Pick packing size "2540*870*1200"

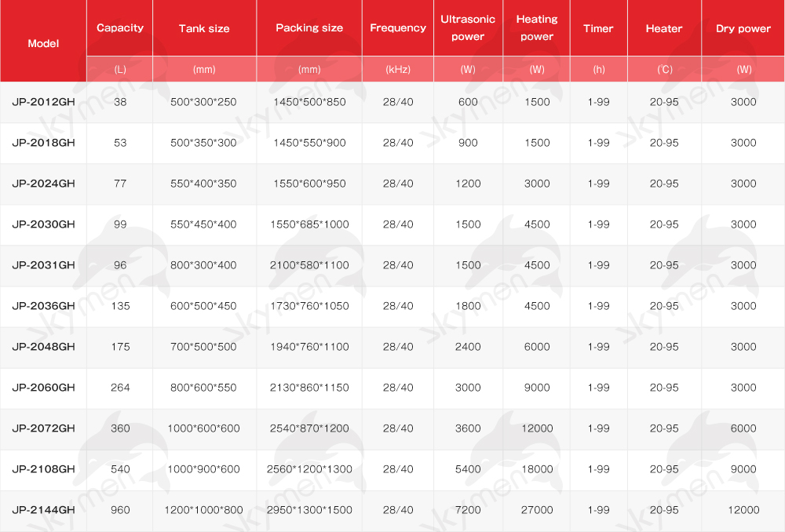point(309,428)
